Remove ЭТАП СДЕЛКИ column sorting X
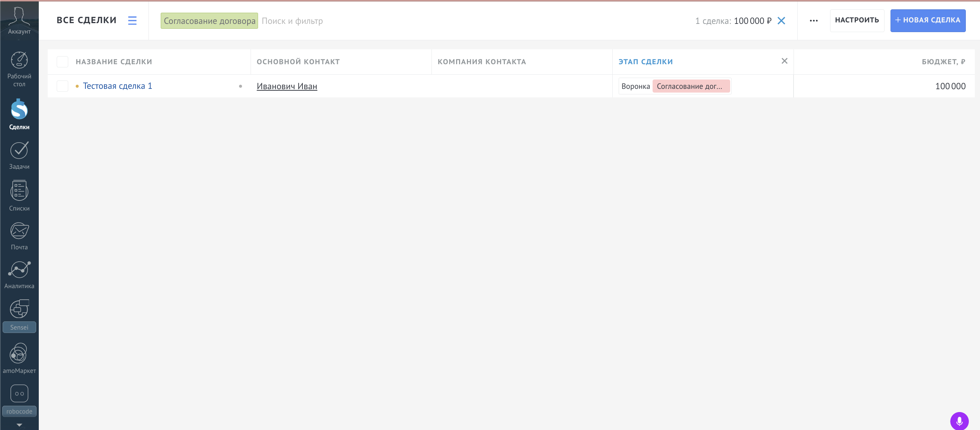Image resolution: width=980 pixels, height=430 pixels. (x=785, y=61)
